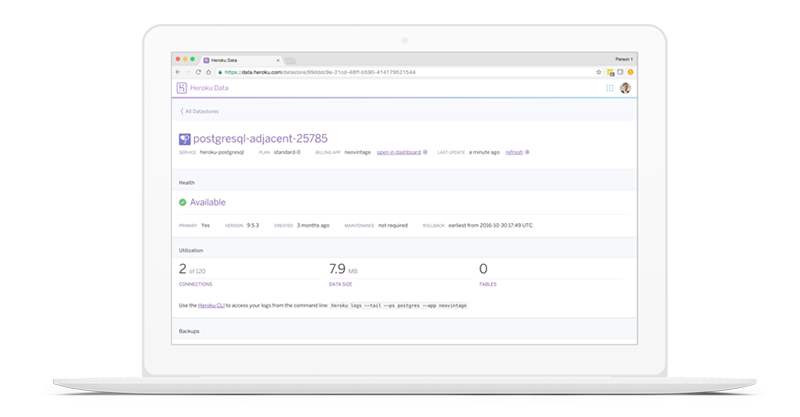Open the Heroku CLI link
Viewport: 800px width, 417px height.
[211, 305]
